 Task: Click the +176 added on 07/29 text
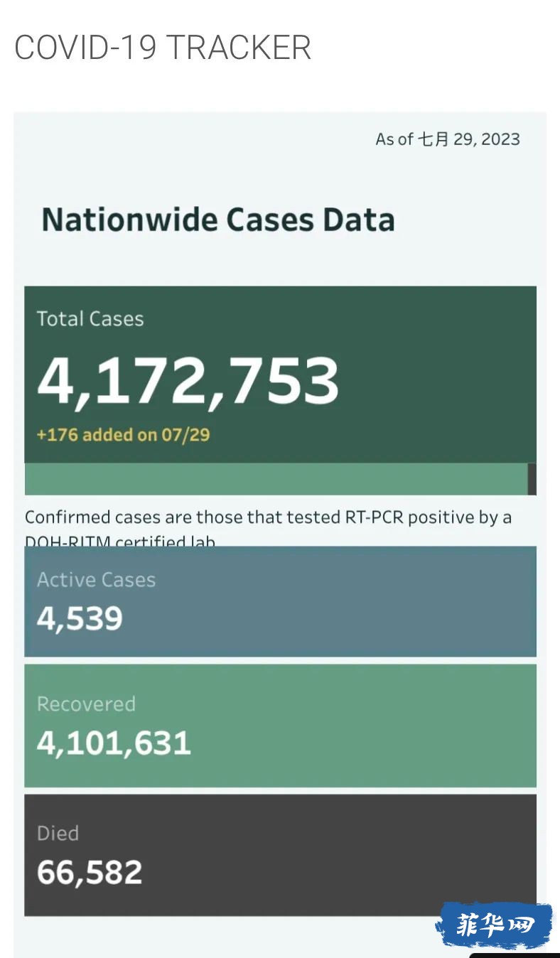click(123, 434)
